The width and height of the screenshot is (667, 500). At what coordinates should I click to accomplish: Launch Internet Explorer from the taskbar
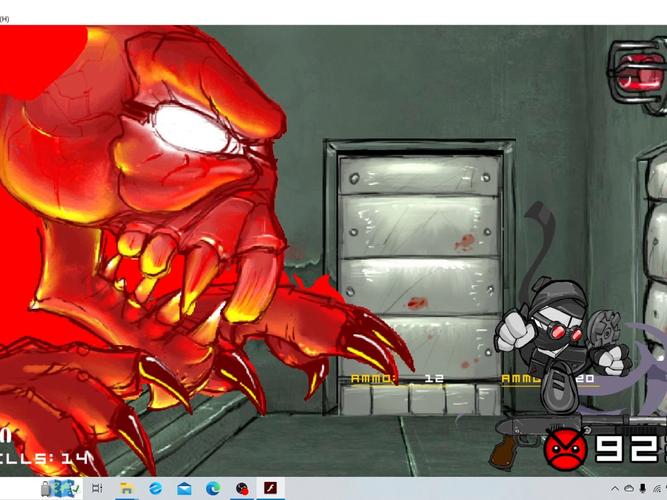(x=155, y=488)
